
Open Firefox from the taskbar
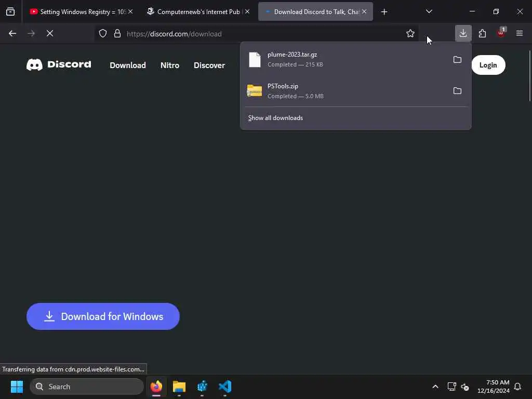[x=156, y=387]
